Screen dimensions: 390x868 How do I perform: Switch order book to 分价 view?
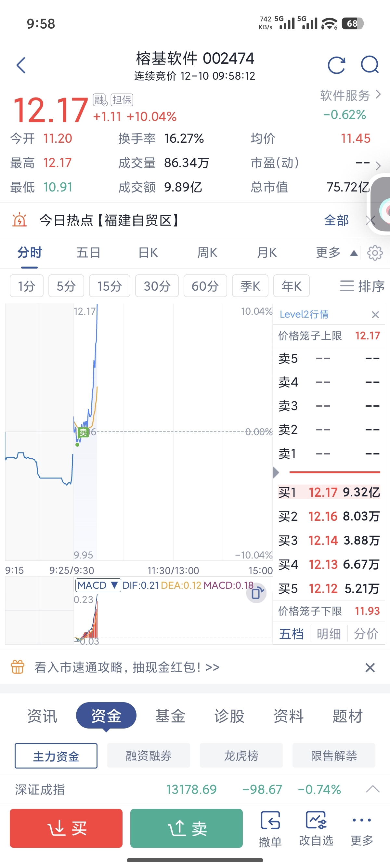point(366,634)
